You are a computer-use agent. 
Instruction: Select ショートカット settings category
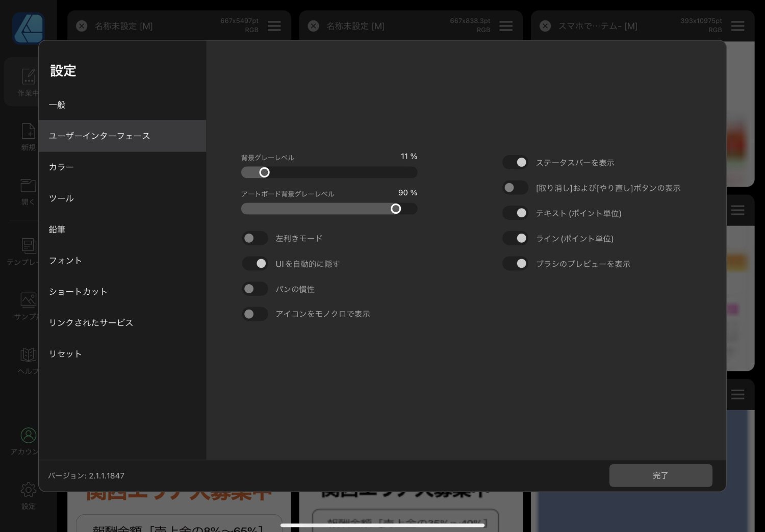pos(122,291)
